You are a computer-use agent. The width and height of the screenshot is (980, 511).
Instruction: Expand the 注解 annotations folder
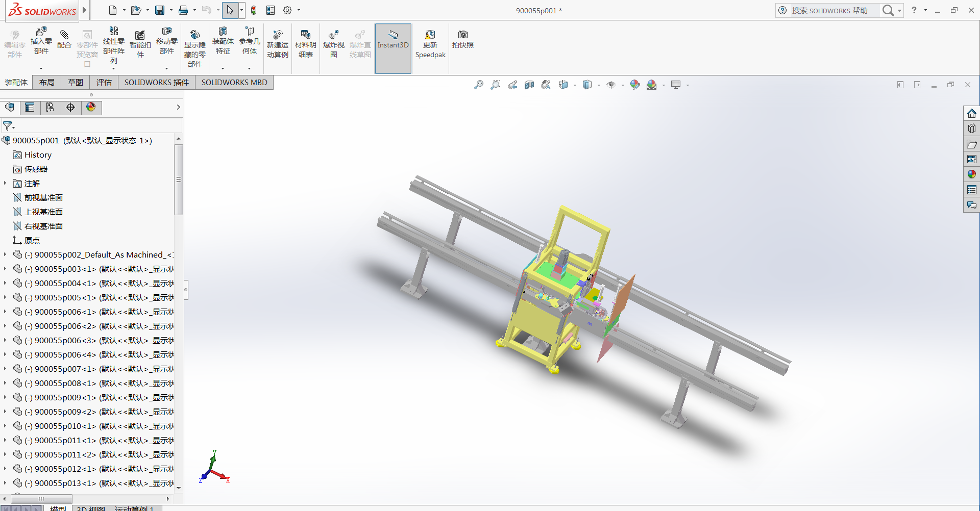5,183
